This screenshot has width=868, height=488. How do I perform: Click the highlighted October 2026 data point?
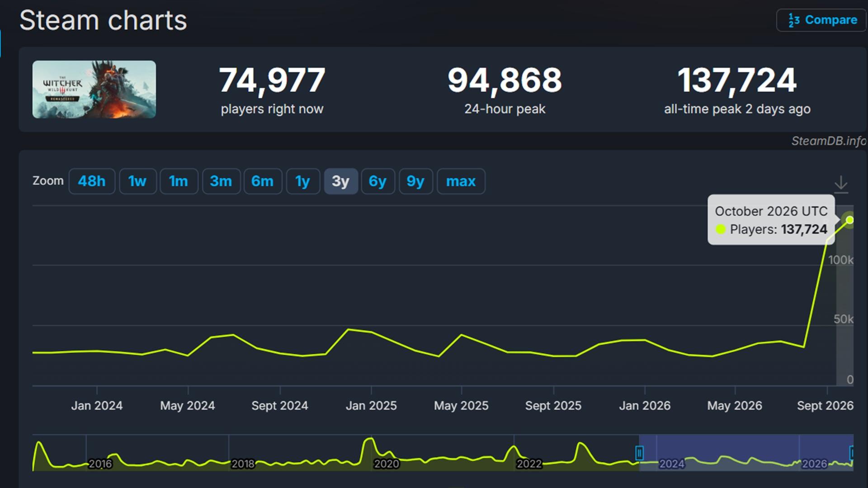(x=849, y=220)
